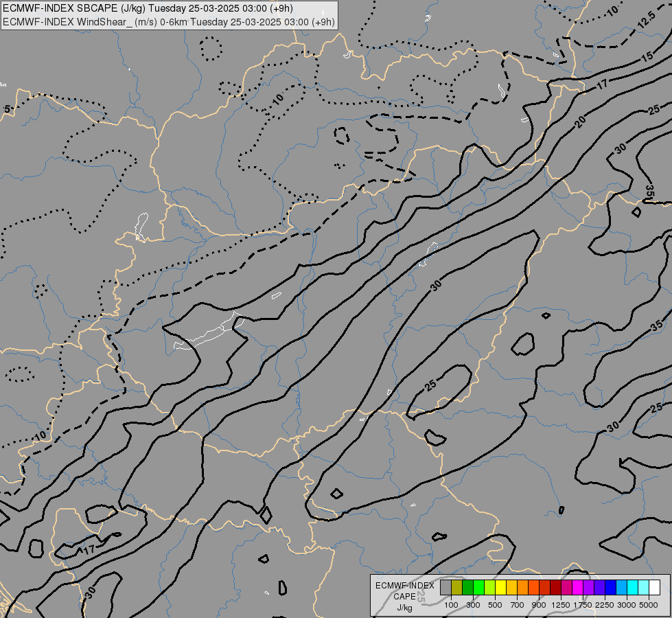Select the dark green legend swatch

[x=468, y=588]
